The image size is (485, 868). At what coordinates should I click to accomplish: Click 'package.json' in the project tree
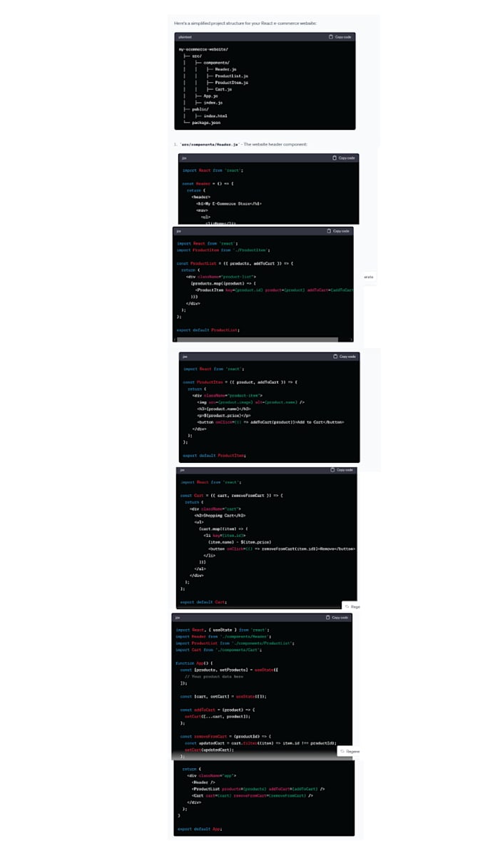point(206,123)
